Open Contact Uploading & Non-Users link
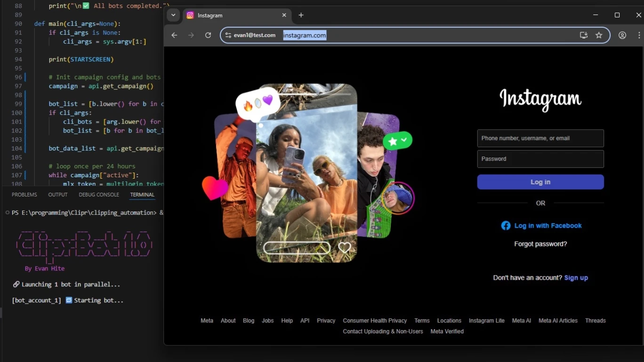 click(x=383, y=331)
